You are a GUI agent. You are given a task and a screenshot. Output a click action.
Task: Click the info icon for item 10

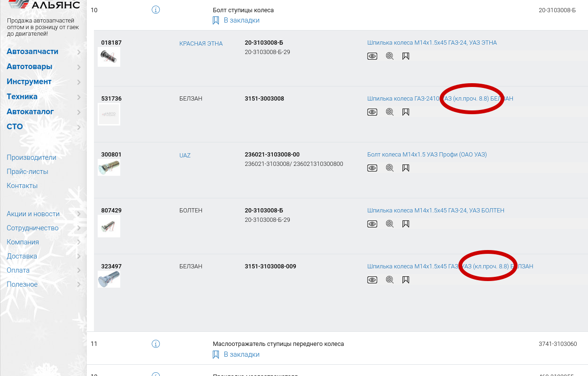click(x=156, y=10)
